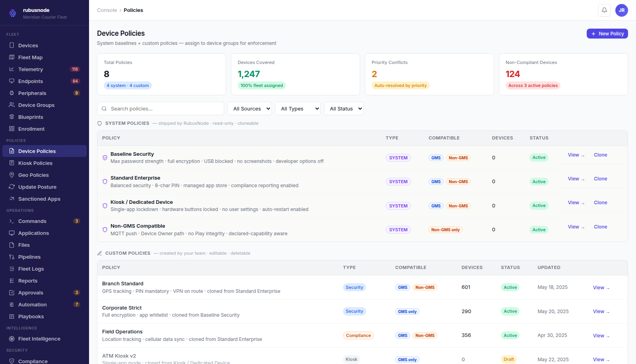The image size is (636, 364).
Task: Click the Devices sidebar icon
Action: (x=12, y=45)
